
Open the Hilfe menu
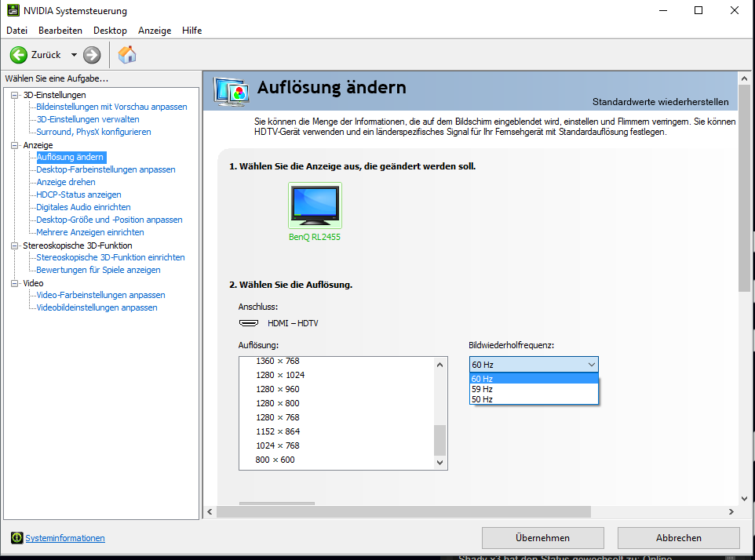tap(191, 31)
